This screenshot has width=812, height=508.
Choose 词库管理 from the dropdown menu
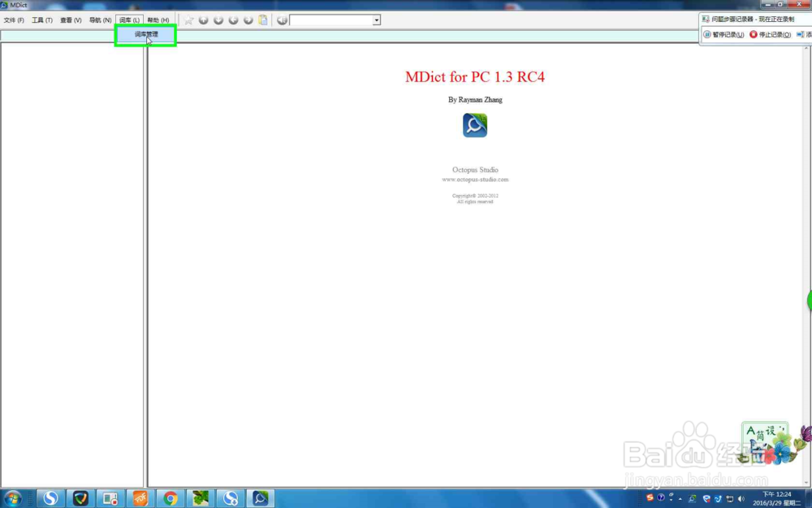(146, 35)
